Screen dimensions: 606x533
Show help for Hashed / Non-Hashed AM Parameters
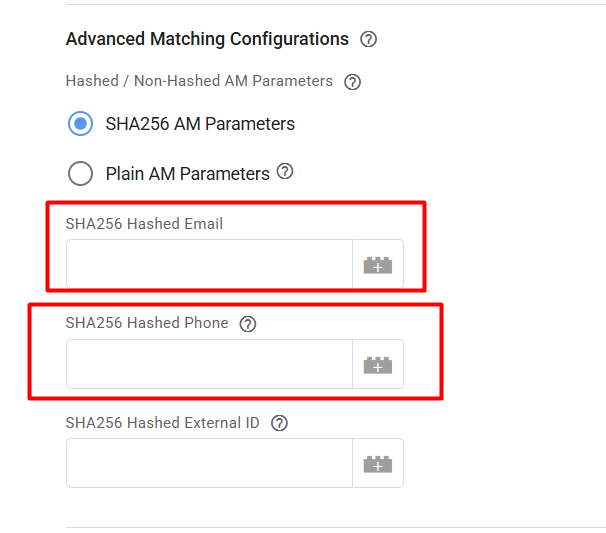tap(352, 82)
